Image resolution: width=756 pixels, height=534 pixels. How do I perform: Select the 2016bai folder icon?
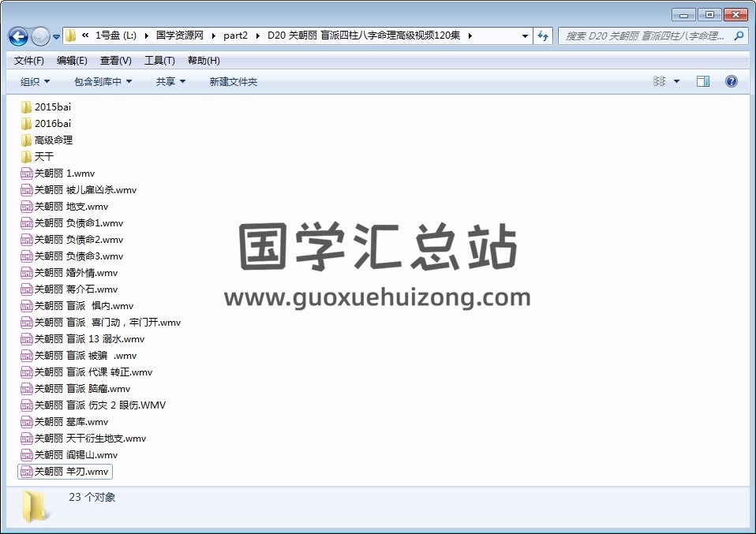tap(27, 124)
